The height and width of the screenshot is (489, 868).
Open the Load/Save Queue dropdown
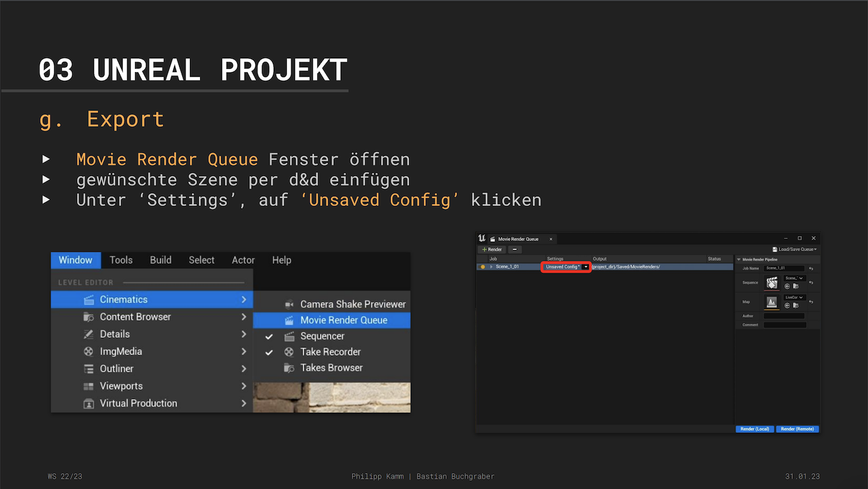coord(794,249)
